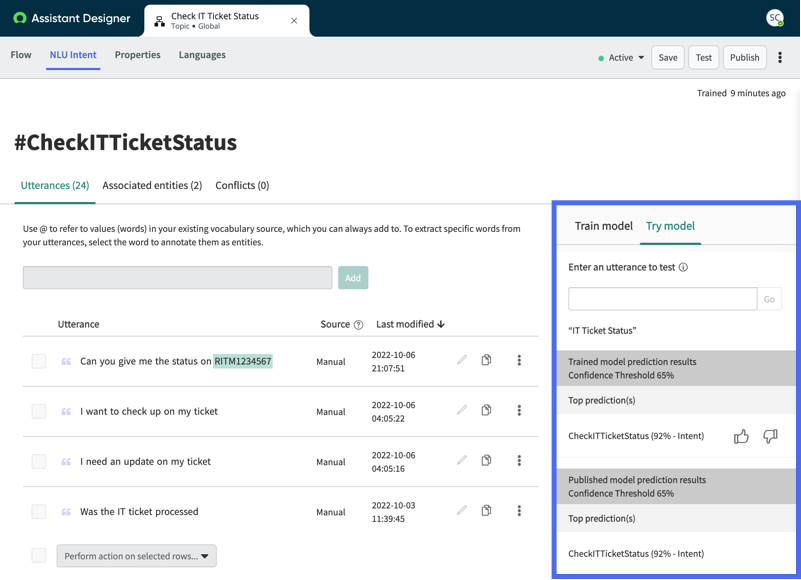Select checkbox for 'I need an update on my ticket'
The image size is (801, 580).
pyautogui.click(x=39, y=461)
